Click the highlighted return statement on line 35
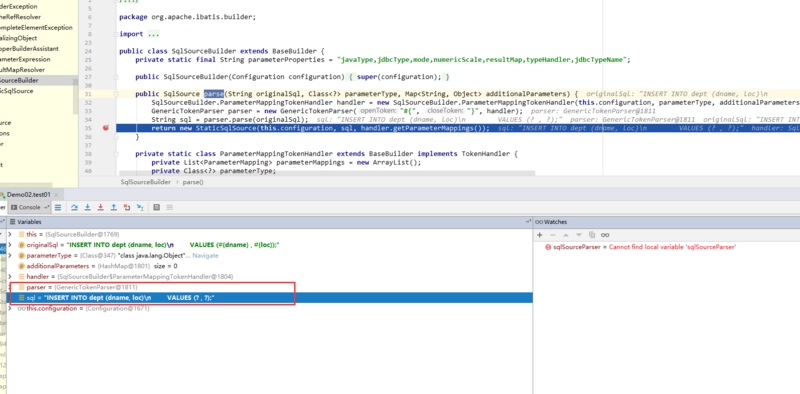 (320, 128)
